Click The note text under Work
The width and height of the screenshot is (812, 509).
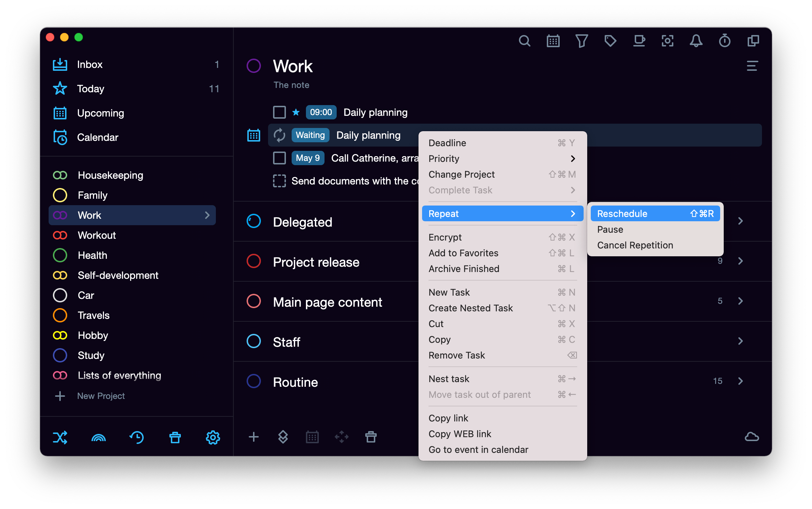[291, 85]
